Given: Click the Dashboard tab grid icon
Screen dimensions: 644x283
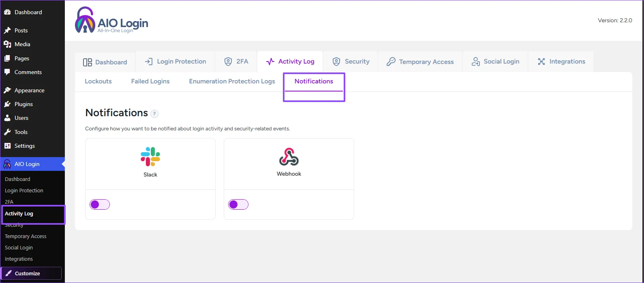Looking at the screenshot, I should [88, 62].
